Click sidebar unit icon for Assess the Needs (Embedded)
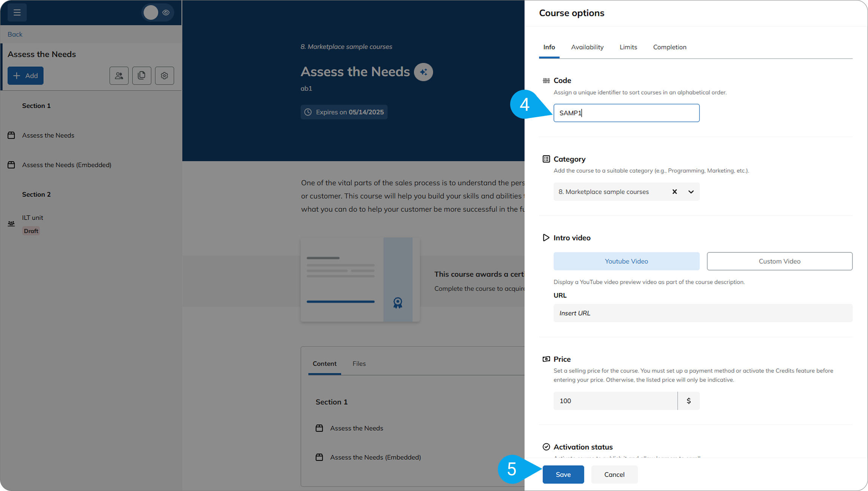 11,165
